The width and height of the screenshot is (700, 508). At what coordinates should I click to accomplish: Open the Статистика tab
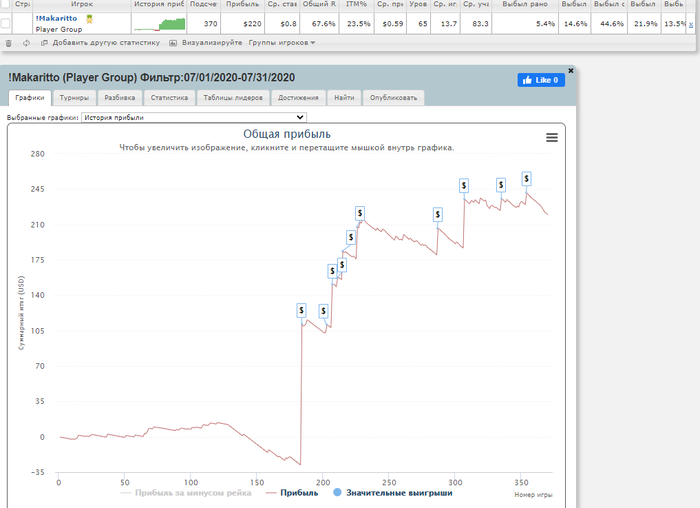click(169, 98)
